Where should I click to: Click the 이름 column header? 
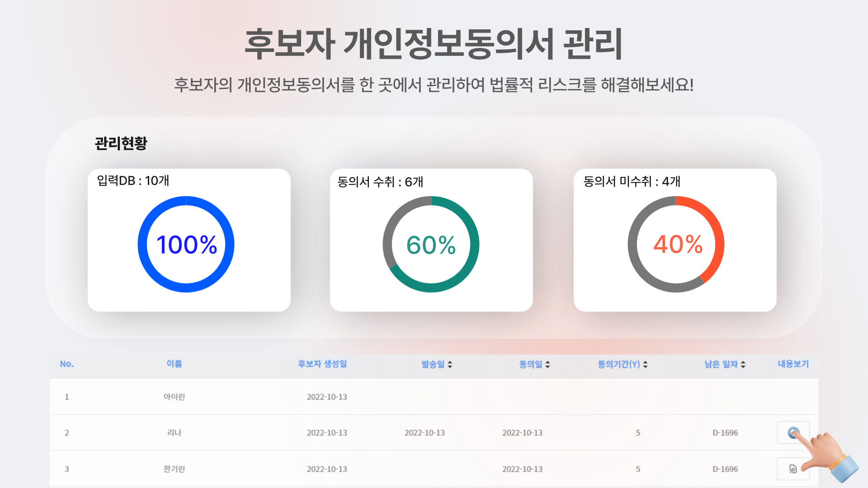[174, 364]
